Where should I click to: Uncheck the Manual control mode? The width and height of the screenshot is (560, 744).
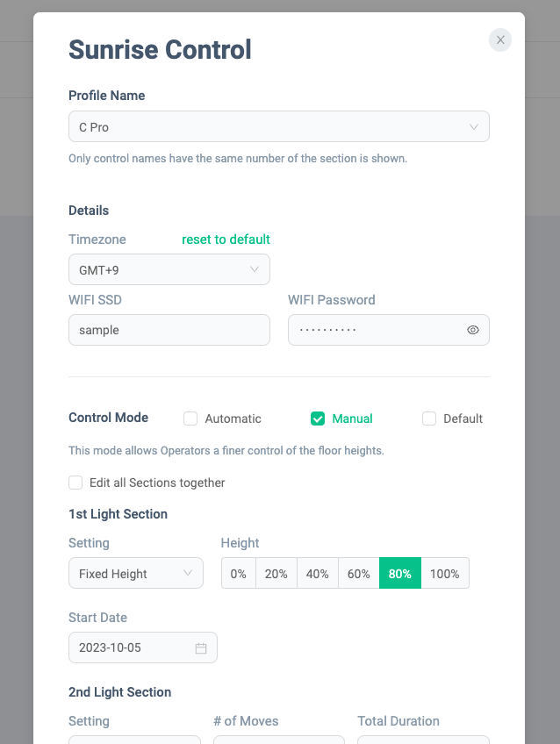(318, 418)
